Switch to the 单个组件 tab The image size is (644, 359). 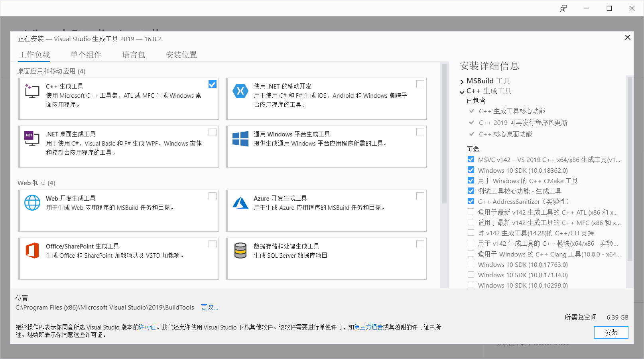pyautogui.click(x=86, y=55)
